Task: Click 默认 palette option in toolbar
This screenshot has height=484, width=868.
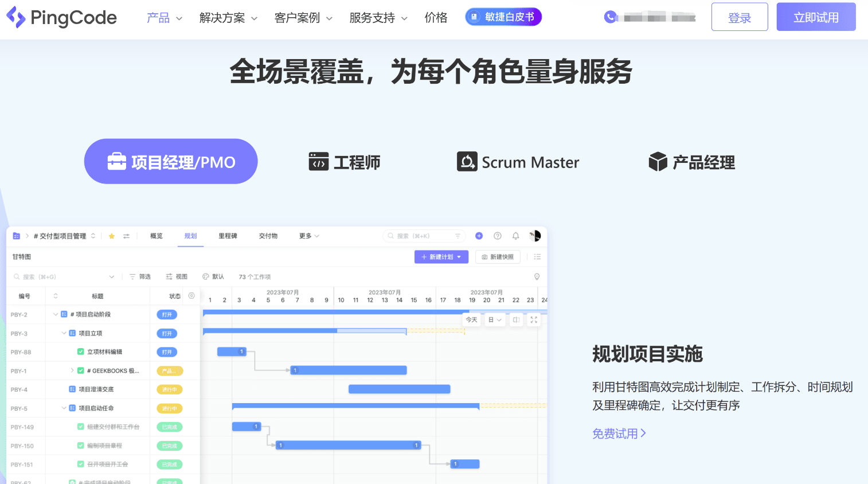Action: point(213,277)
